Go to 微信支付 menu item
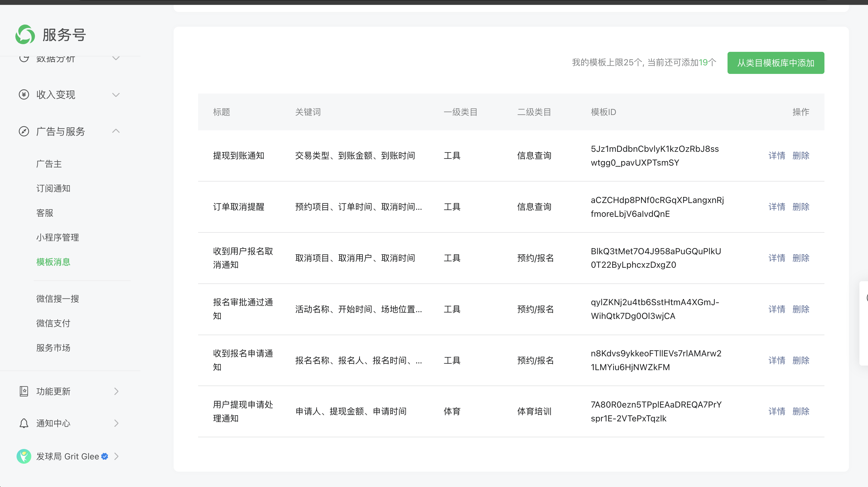The height and width of the screenshot is (487, 868). (x=53, y=323)
